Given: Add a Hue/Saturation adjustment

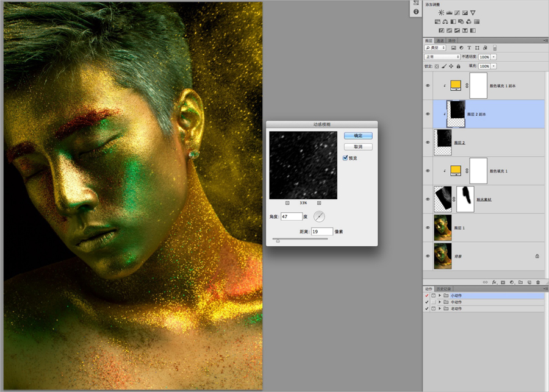Looking at the screenshot, I should [x=437, y=22].
